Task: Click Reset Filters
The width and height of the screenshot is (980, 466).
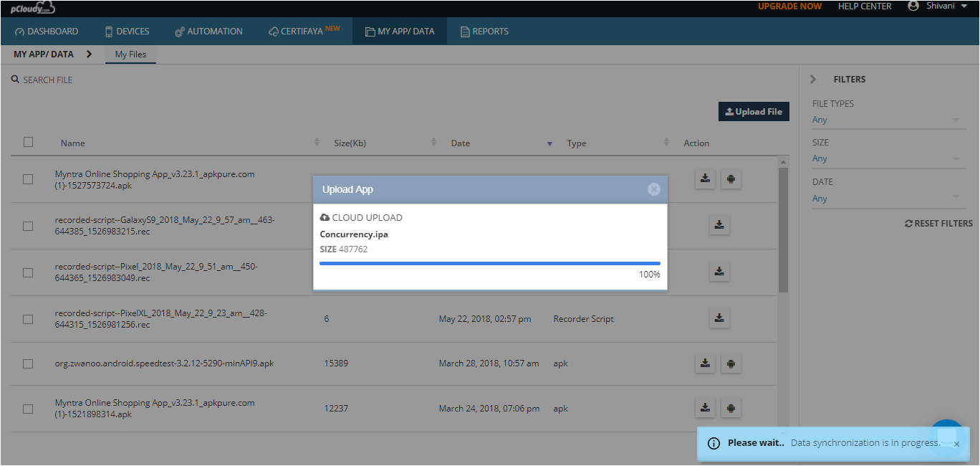Action: 938,224
